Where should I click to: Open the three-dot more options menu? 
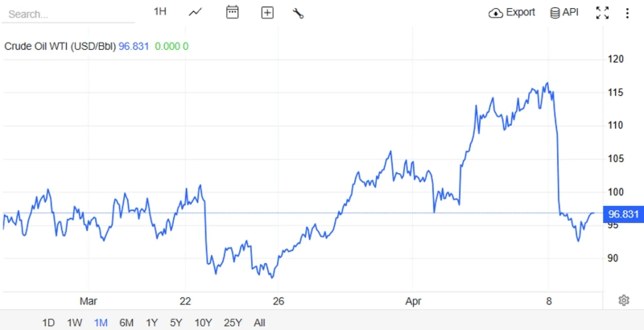(x=627, y=13)
